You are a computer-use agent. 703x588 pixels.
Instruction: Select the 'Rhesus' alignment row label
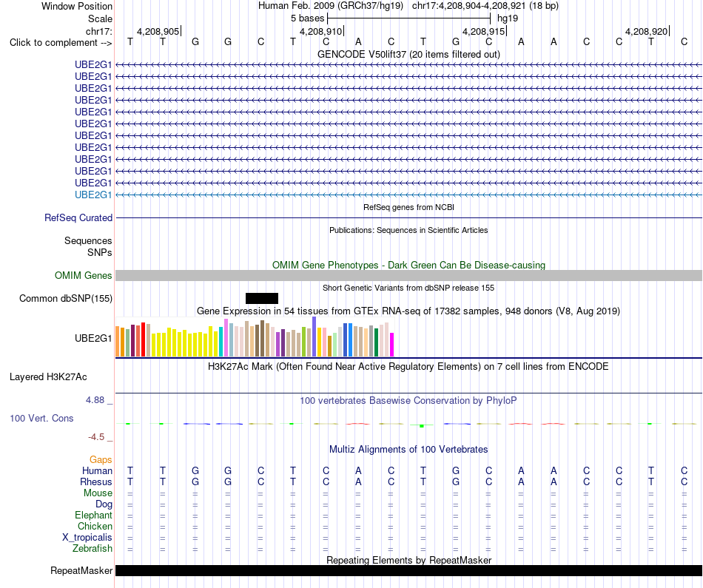point(96,481)
